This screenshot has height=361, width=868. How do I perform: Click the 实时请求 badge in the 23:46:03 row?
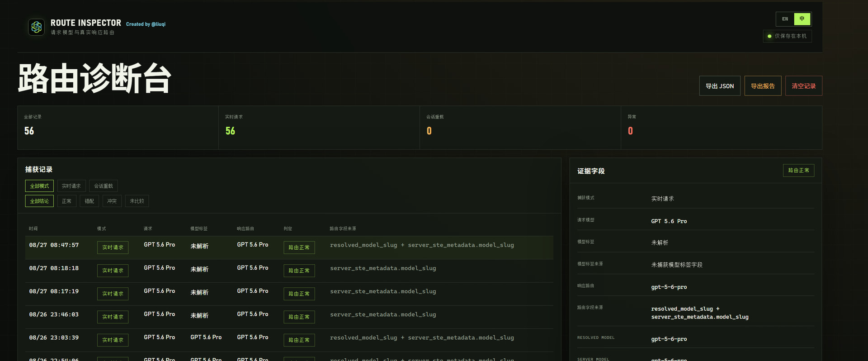pos(113,317)
